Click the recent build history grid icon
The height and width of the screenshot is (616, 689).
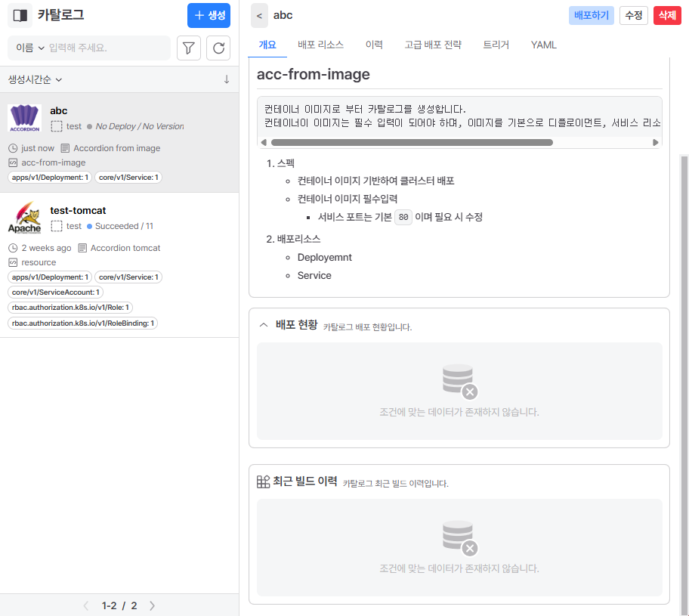(263, 481)
